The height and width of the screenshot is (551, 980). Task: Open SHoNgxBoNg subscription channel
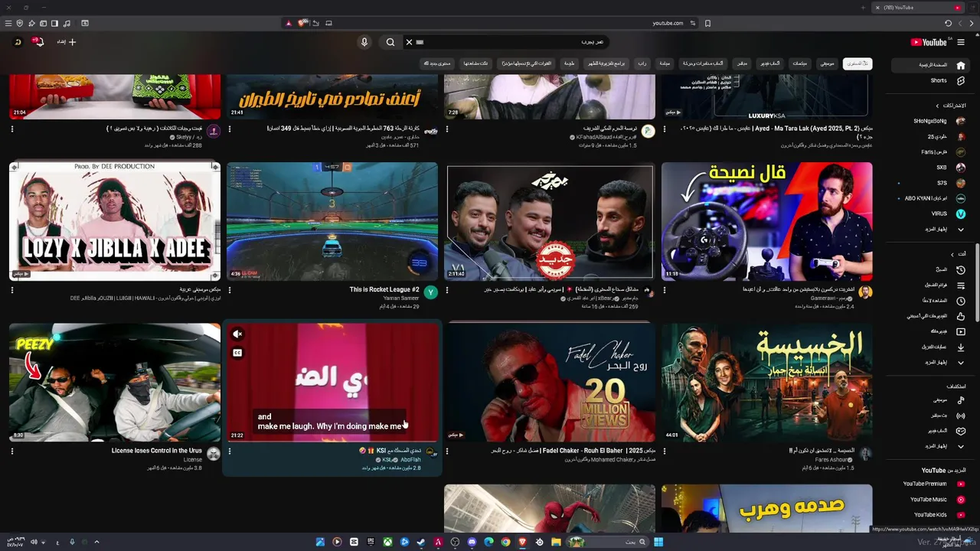pos(938,121)
